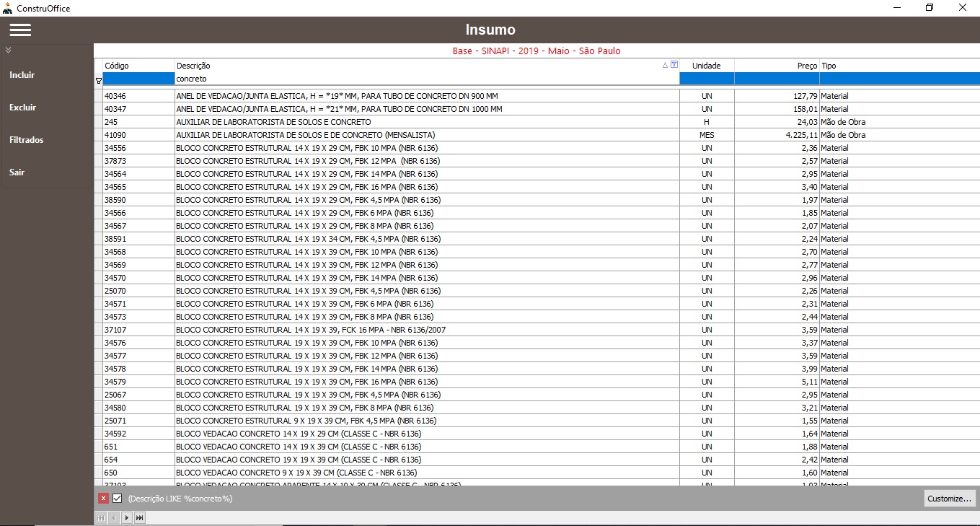Click the filter row indicator icon

(x=98, y=81)
